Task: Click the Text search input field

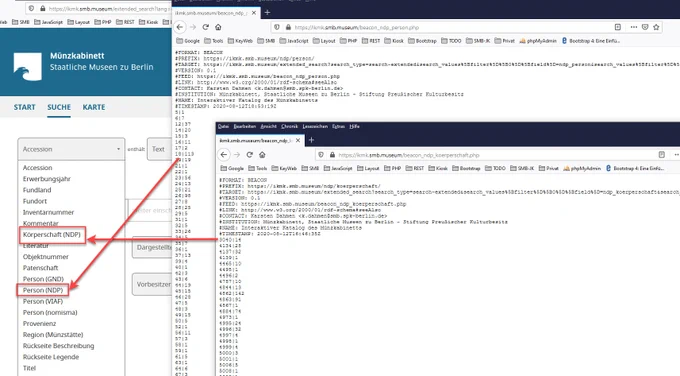Action: [x=160, y=149]
